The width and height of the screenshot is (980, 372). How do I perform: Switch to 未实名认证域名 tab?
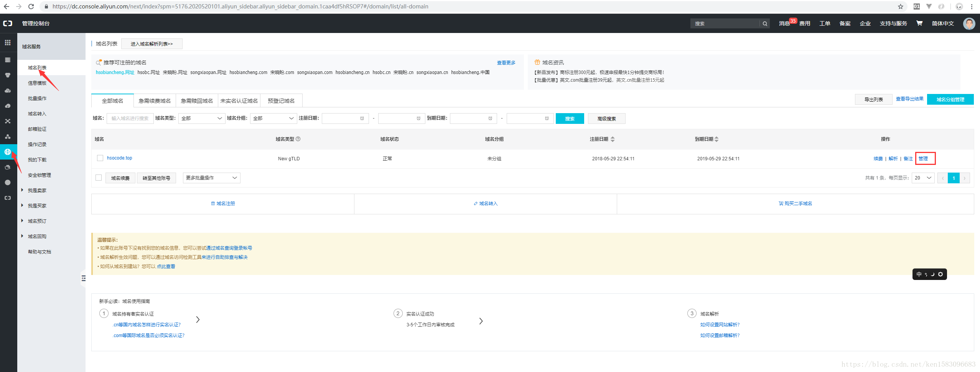coord(239,101)
